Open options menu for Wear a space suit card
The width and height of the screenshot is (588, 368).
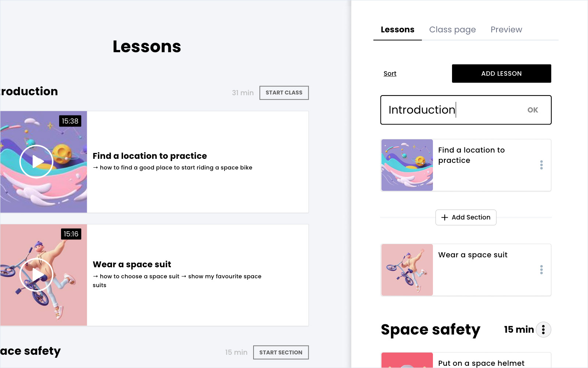pos(541,270)
